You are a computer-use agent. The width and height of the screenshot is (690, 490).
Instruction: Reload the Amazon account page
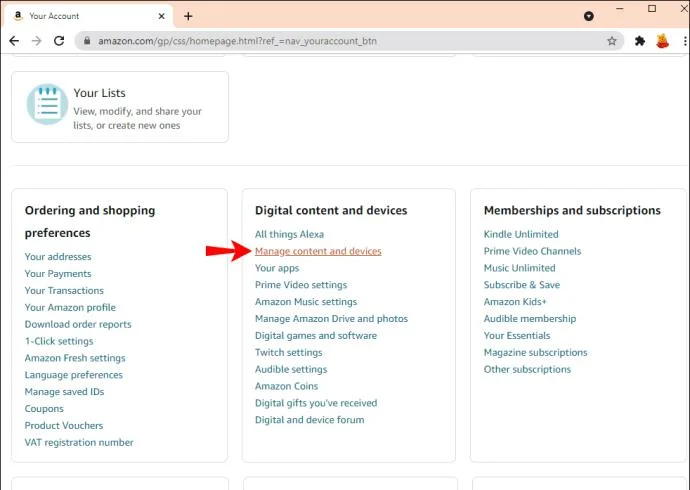(59, 41)
